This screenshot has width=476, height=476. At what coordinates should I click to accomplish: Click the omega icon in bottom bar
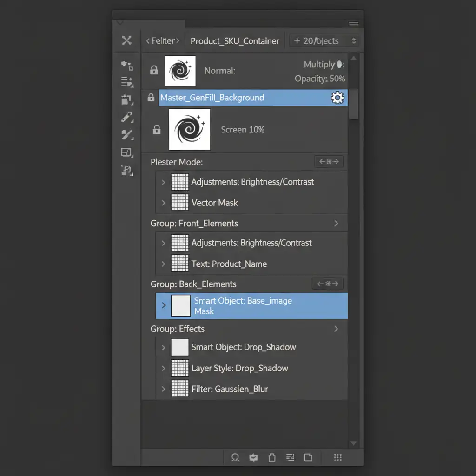point(235,457)
